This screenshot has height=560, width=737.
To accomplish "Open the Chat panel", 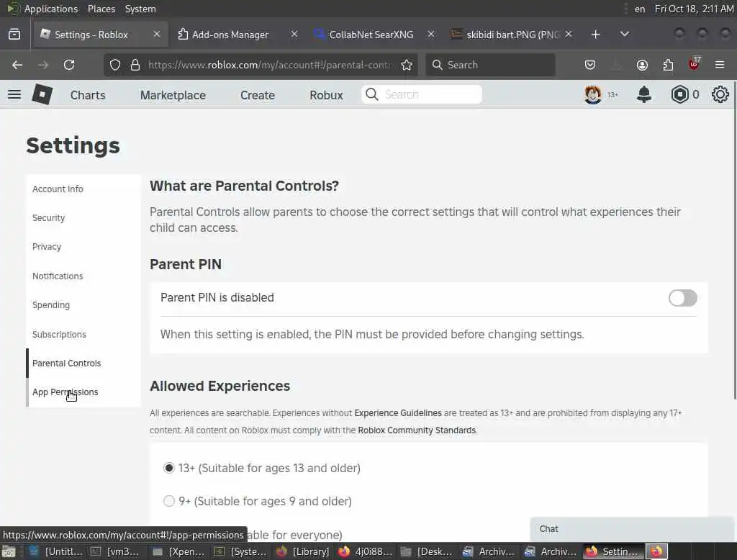I will (632, 529).
